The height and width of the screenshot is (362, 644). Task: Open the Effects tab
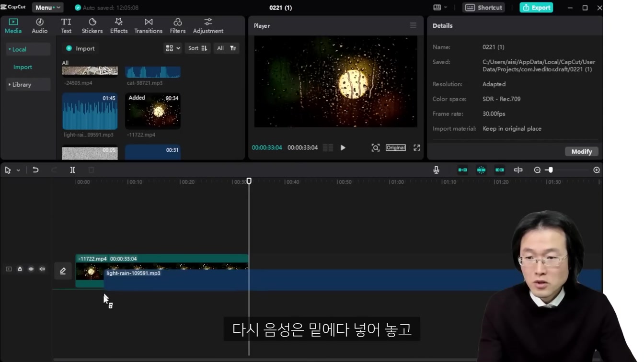119,26
